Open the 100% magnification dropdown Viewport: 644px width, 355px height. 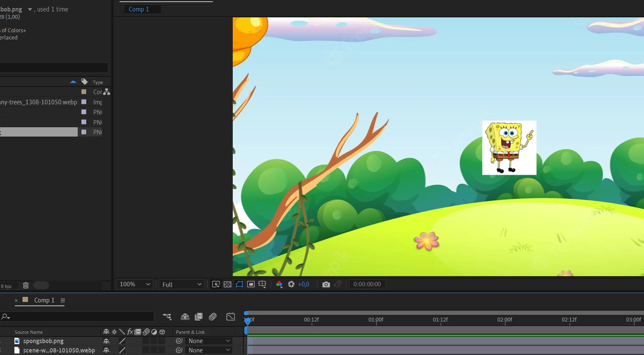(x=135, y=284)
